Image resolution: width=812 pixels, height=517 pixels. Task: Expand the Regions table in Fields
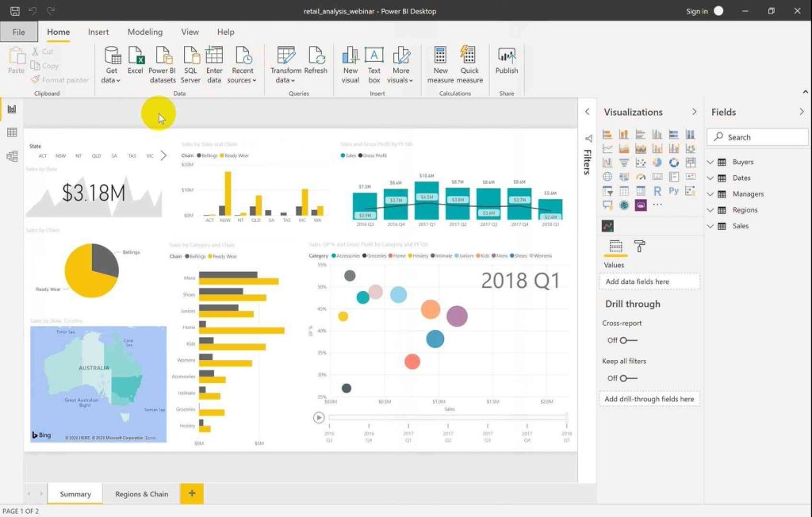click(710, 210)
